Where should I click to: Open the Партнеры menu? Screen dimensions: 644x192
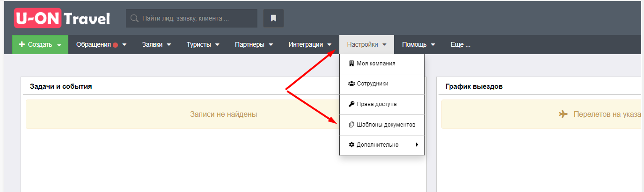tap(254, 45)
